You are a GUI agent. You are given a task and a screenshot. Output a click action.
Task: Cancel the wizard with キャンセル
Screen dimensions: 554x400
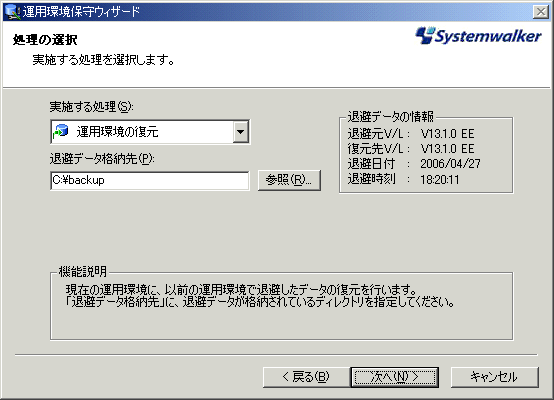click(495, 377)
